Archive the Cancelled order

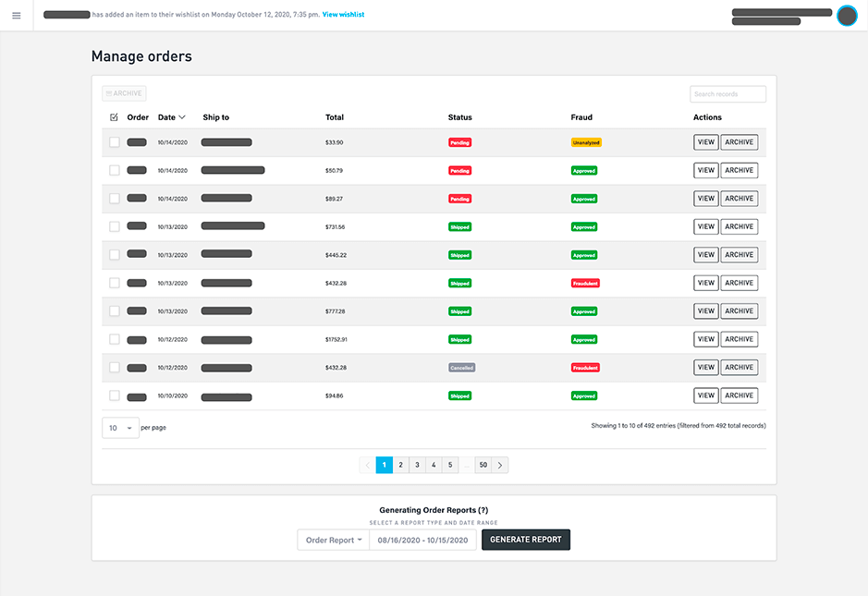point(739,367)
